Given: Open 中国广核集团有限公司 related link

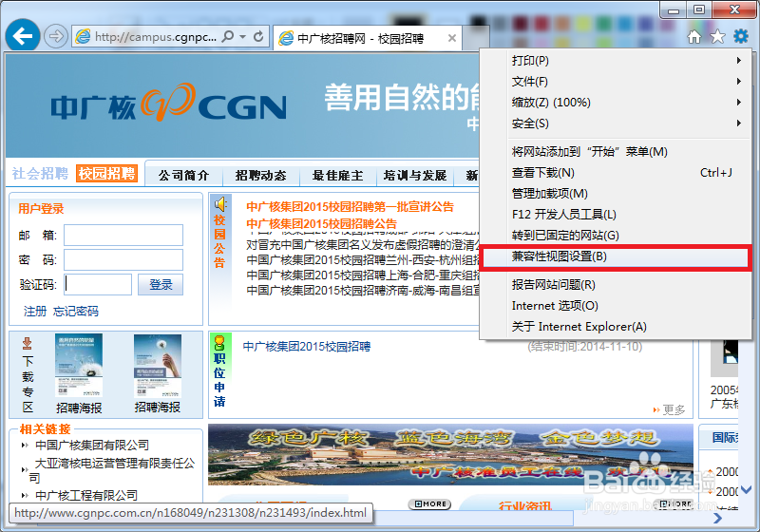Looking at the screenshot, I should coord(92,445).
